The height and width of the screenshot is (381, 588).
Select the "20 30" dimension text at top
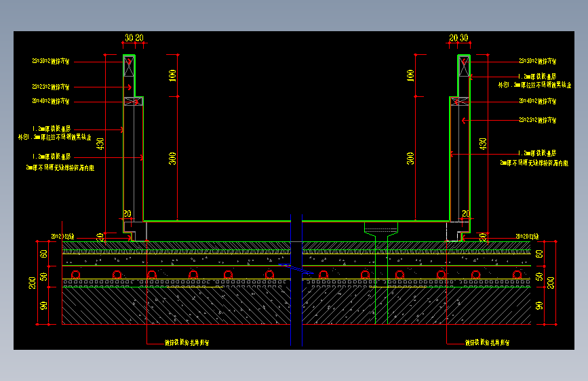(458, 38)
